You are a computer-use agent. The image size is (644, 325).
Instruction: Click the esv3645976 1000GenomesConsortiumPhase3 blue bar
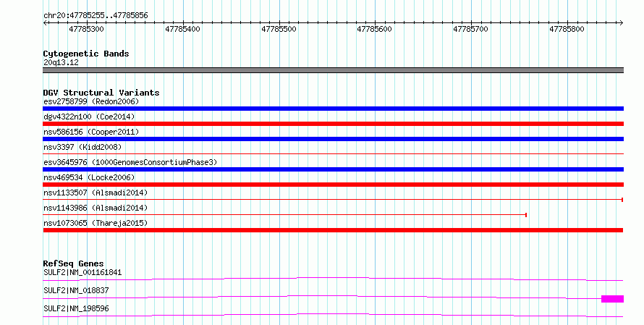click(x=333, y=169)
